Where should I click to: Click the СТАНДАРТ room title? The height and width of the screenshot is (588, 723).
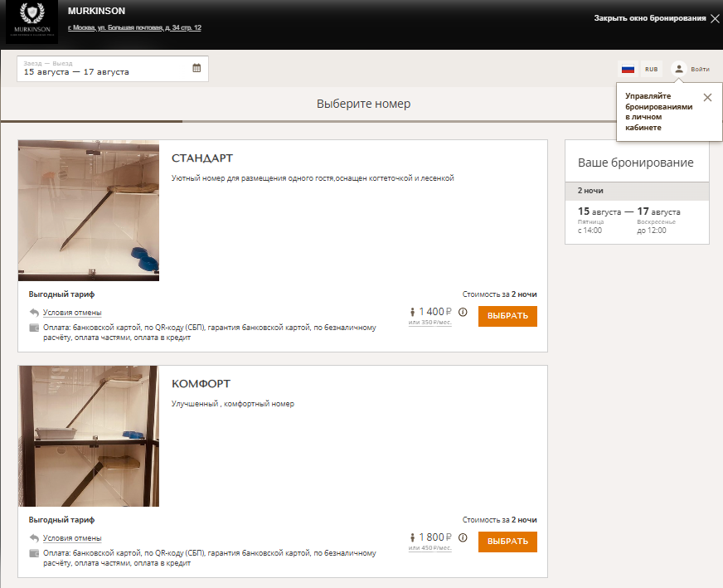pos(202,158)
